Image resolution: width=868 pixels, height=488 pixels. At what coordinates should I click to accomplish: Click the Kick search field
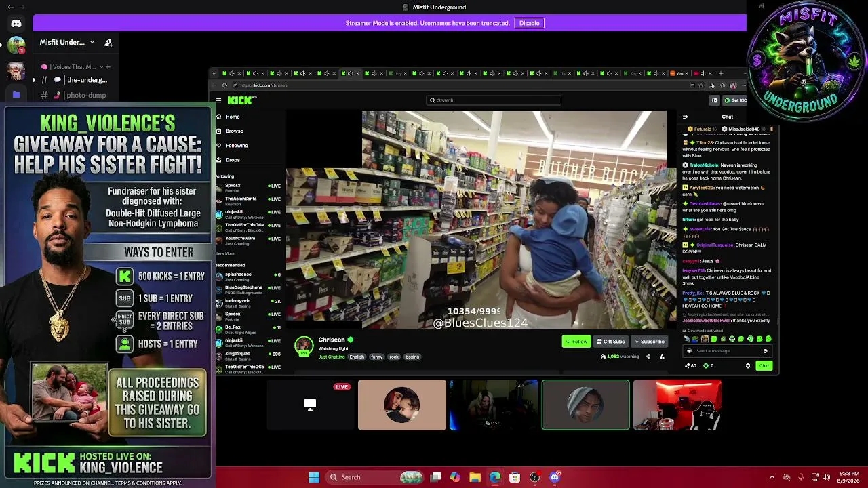(x=494, y=100)
